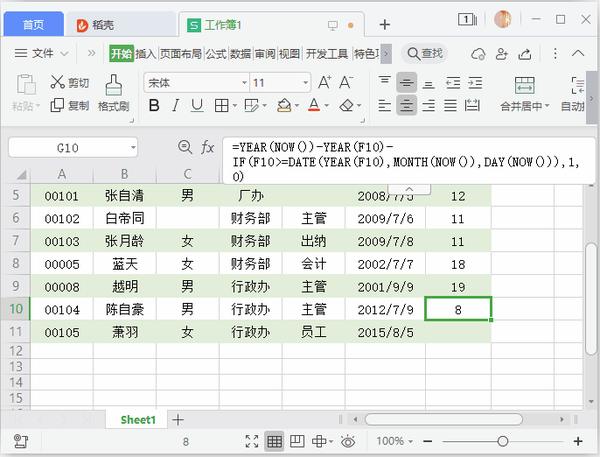Click Merge and Center (合并居中) icon
Viewport: 600px width, 457px height.
[x=525, y=85]
